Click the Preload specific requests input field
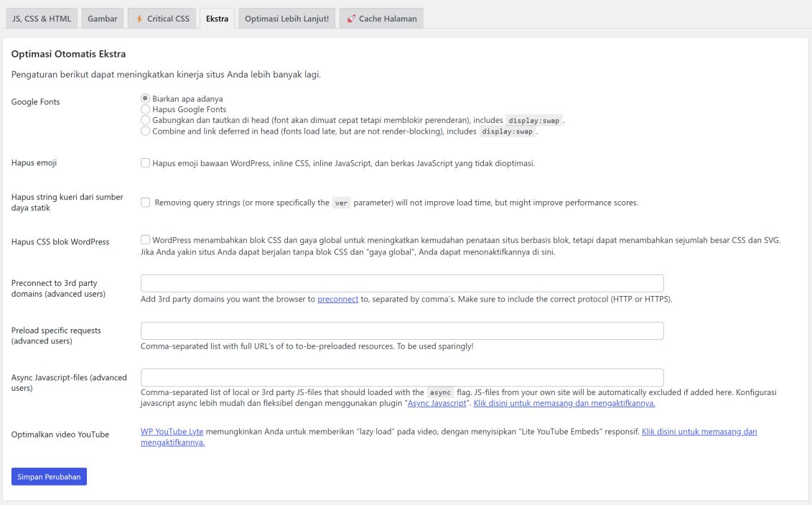812x505 pixels. [402, 330]
